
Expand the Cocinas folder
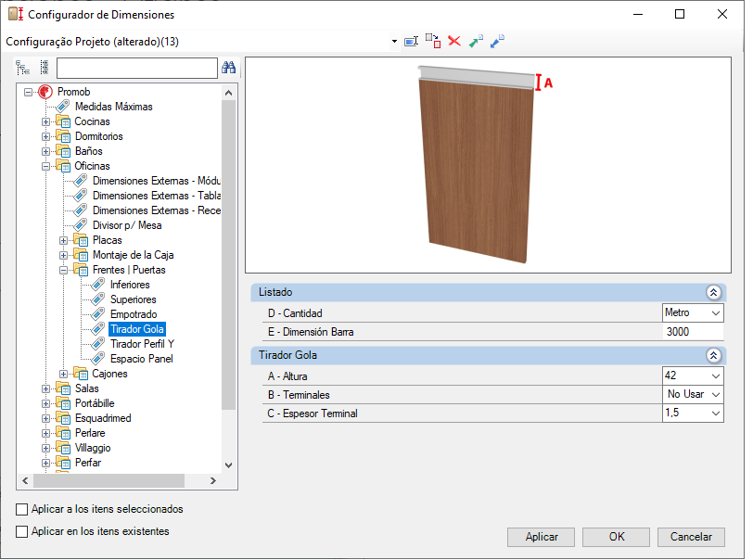pos(45,122)
